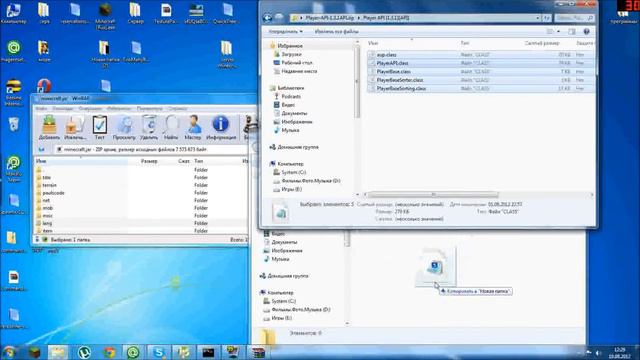Open Skype from the taskbar
Viewport: 640px width, 360px height.
pos(159,352)
